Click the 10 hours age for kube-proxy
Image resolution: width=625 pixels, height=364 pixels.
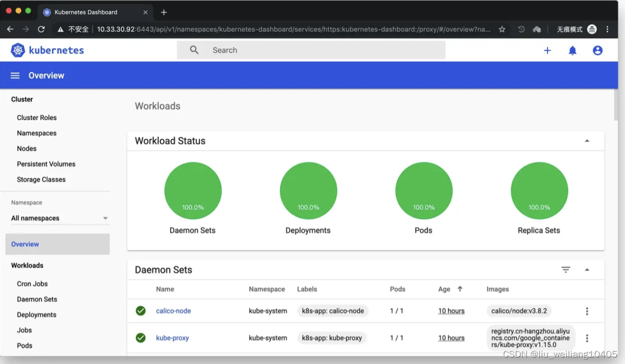click(451, 338)
